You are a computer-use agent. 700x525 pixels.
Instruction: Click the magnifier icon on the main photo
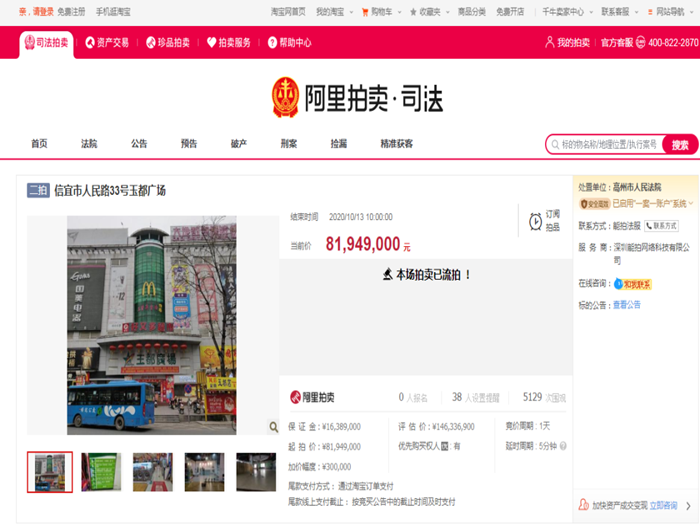[x=273, y=427]
